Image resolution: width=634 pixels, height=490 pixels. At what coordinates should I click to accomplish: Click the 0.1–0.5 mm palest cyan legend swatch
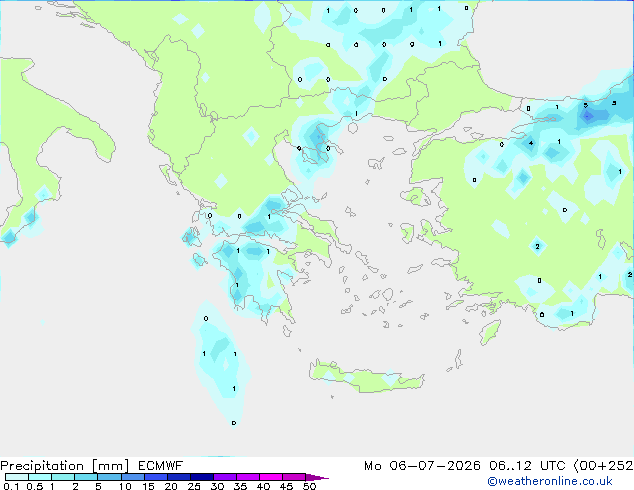point(17,477)
